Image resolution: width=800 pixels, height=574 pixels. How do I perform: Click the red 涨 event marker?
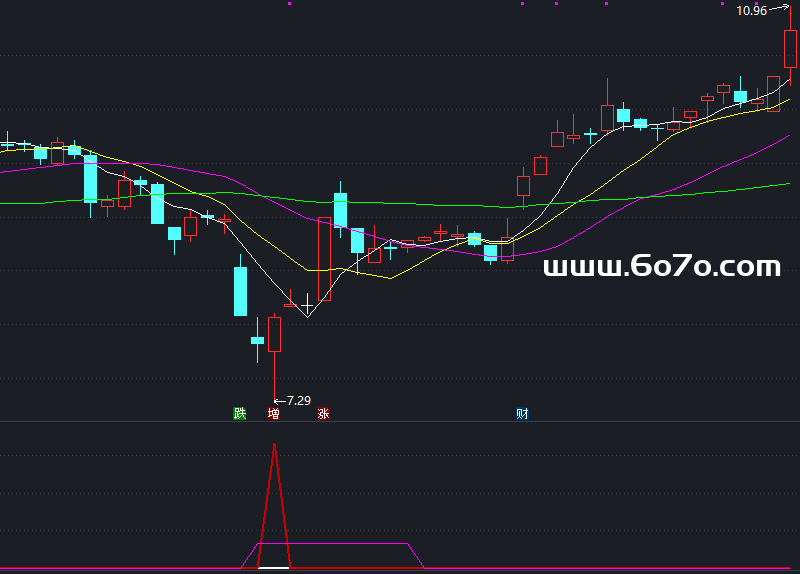point(323,413)
